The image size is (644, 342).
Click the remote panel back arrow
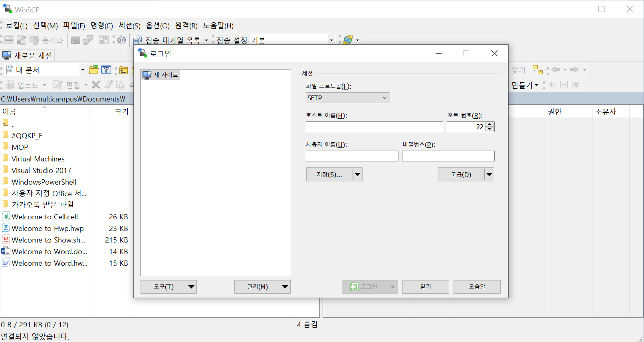point(555,70)
